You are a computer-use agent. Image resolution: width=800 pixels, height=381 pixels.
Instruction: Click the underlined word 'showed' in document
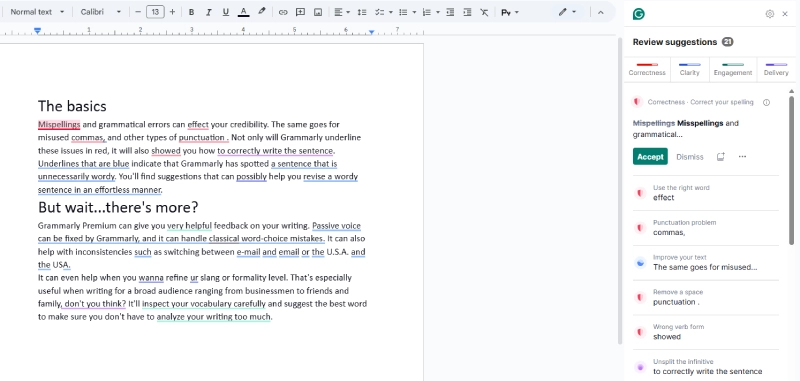click(x=166, y=151)
